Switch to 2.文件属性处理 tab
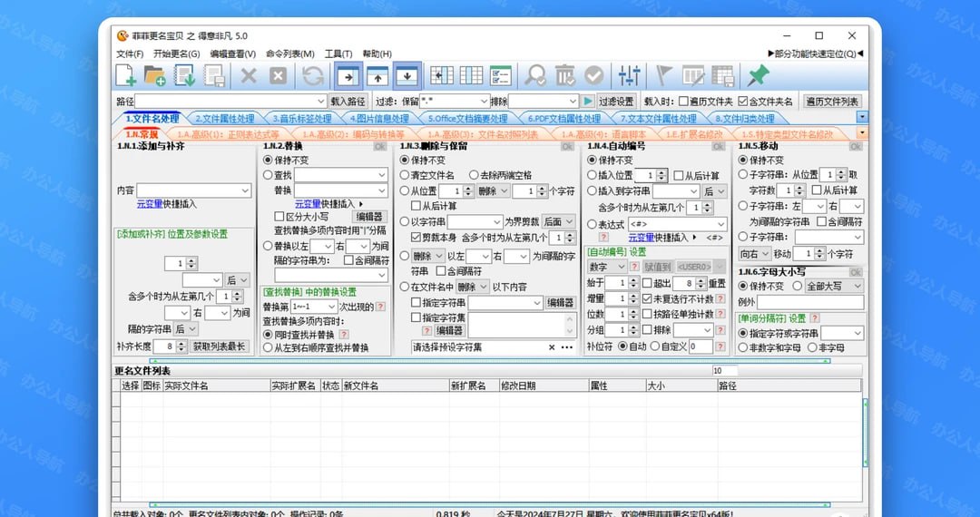This screenshot has height=517, width=980. click(x=224, y=118)
